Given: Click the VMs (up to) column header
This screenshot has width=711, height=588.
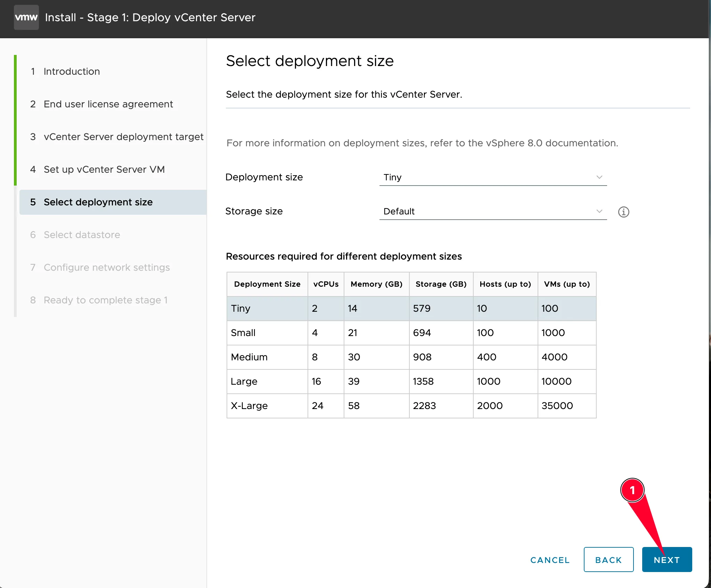Looking at the screenshot, I should (x=567, y=284).
